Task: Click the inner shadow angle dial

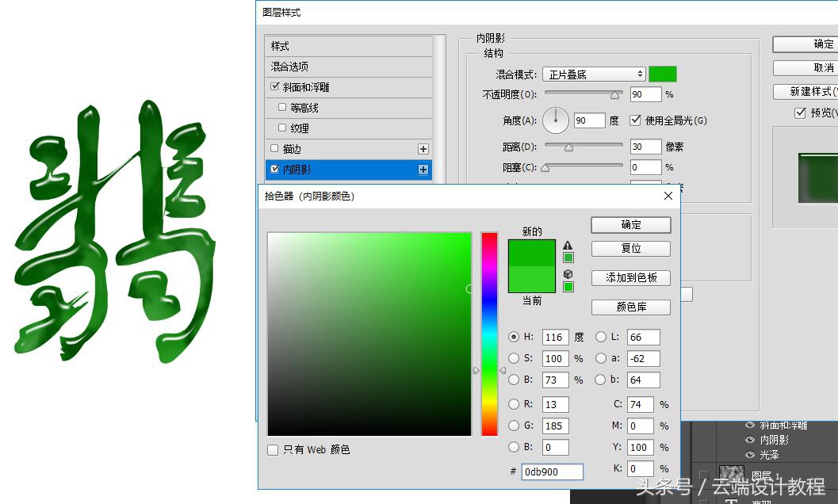Action: tap(556, 120)
